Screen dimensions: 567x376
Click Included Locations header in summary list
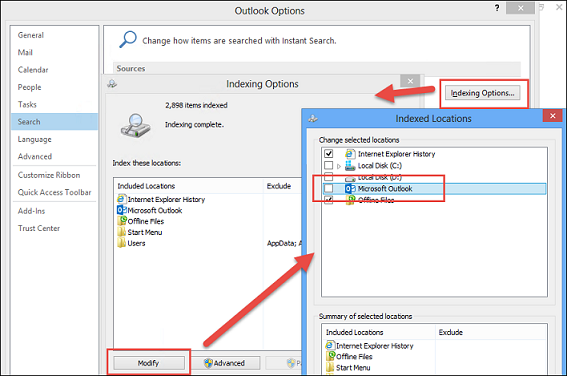click(354, 332)
